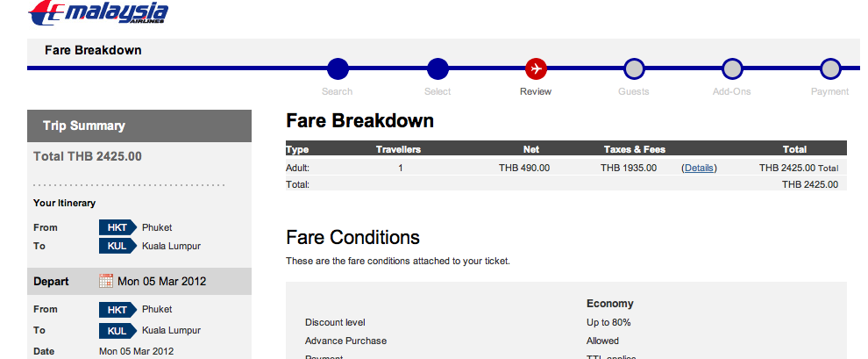Click the red Review airplane step icon
Image resolution: width=868 pixels, height=359 pixels.
click(x=536, y=68)
